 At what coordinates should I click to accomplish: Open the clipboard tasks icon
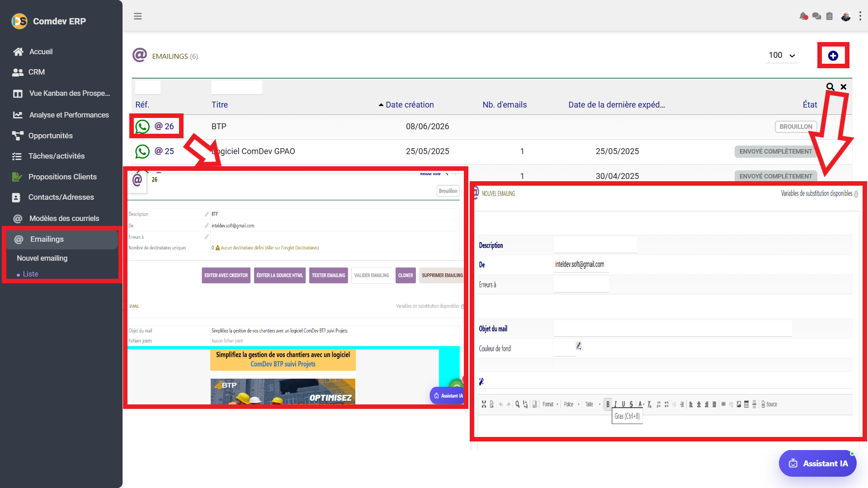829,16
